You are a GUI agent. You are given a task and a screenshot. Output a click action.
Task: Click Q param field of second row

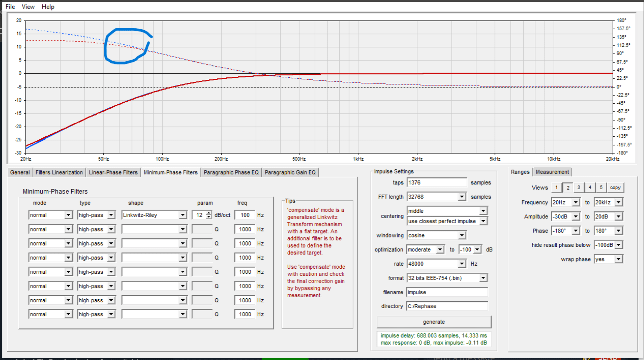(x=202, y=229)
